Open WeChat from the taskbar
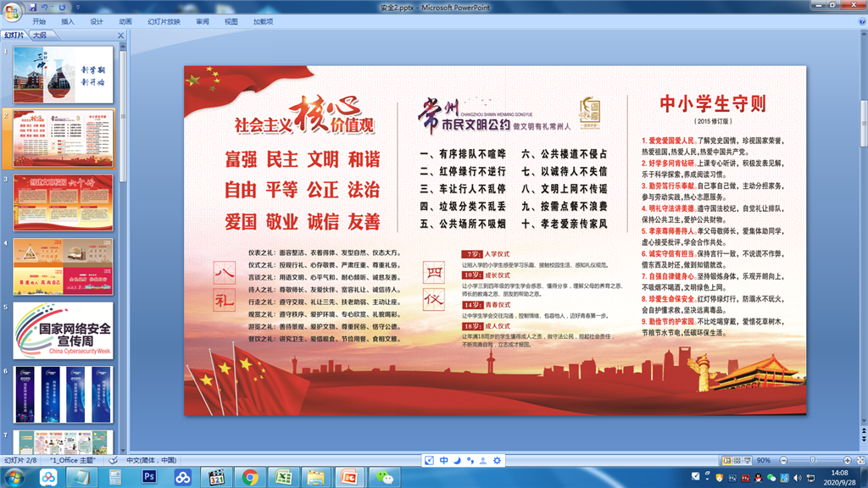The height and width of the screenshot is (488, 868). (384, 478)
